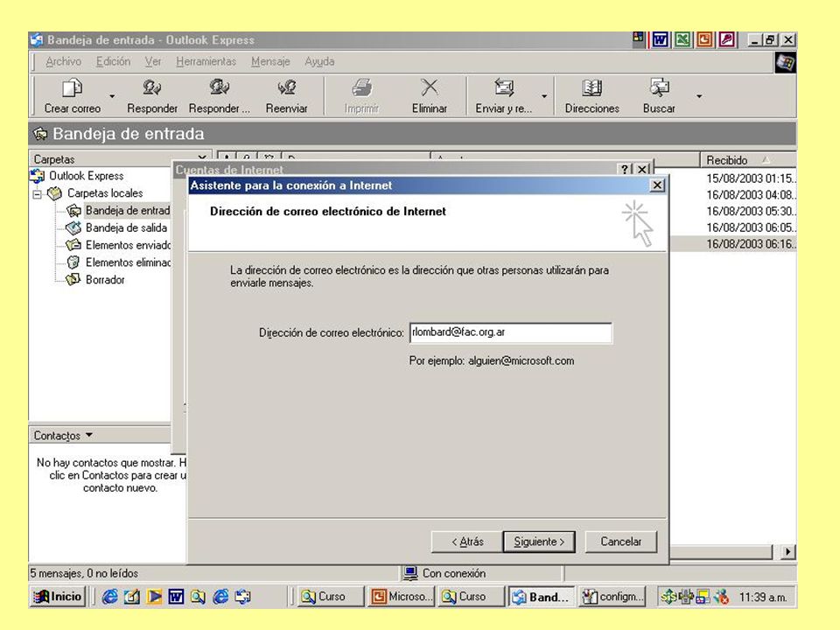Open the Crear correo dropdown arrow
Viewport: 840px width, 630px height.
pos(112,96)
